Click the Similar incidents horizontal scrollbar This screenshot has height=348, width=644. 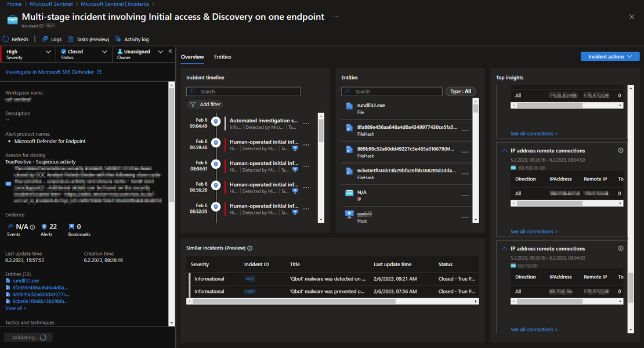point(294,301)
